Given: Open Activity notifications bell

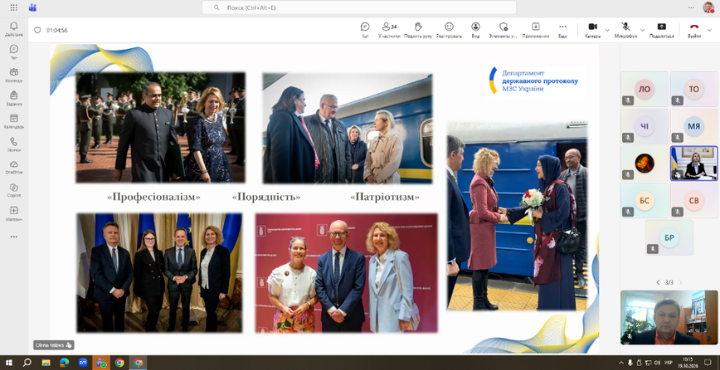Looking at the screenshot, I should click(x=14, y=29).
